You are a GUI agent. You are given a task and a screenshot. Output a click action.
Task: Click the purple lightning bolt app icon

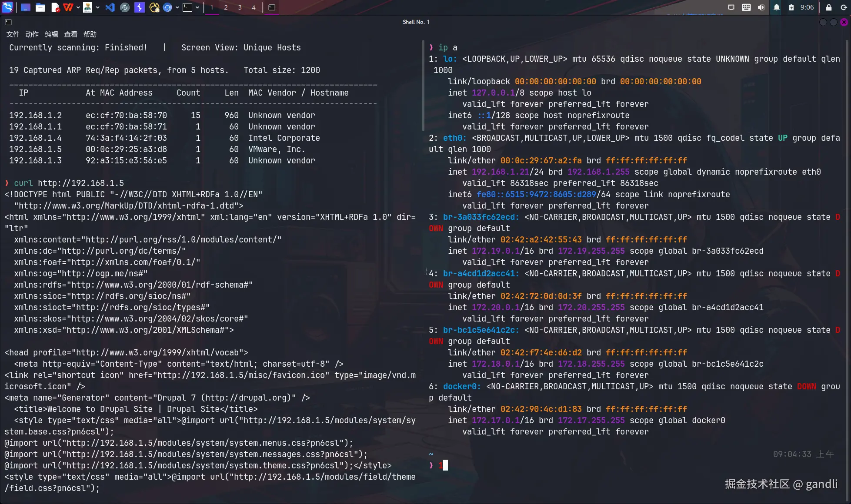(139, 7)
